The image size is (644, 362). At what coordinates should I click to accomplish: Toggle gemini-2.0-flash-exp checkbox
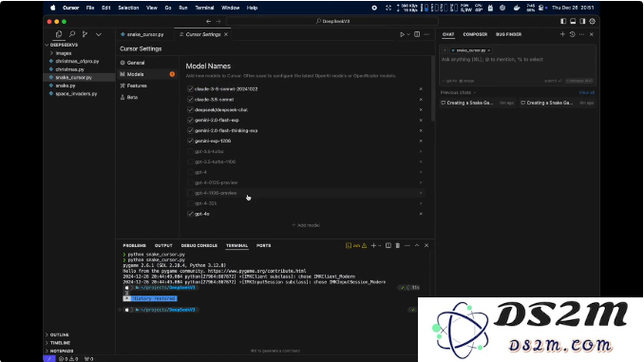click(190, 121)
